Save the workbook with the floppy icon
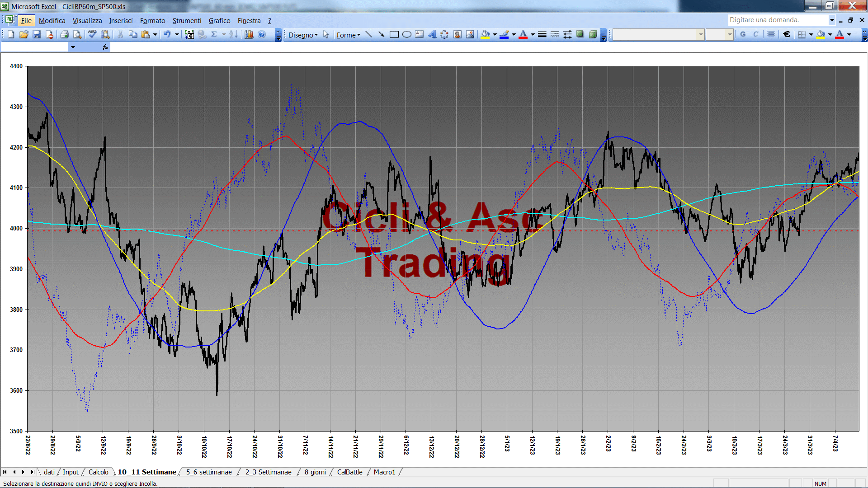The height and width of the screenshot is (488, 868). click(x=37, y=34)
